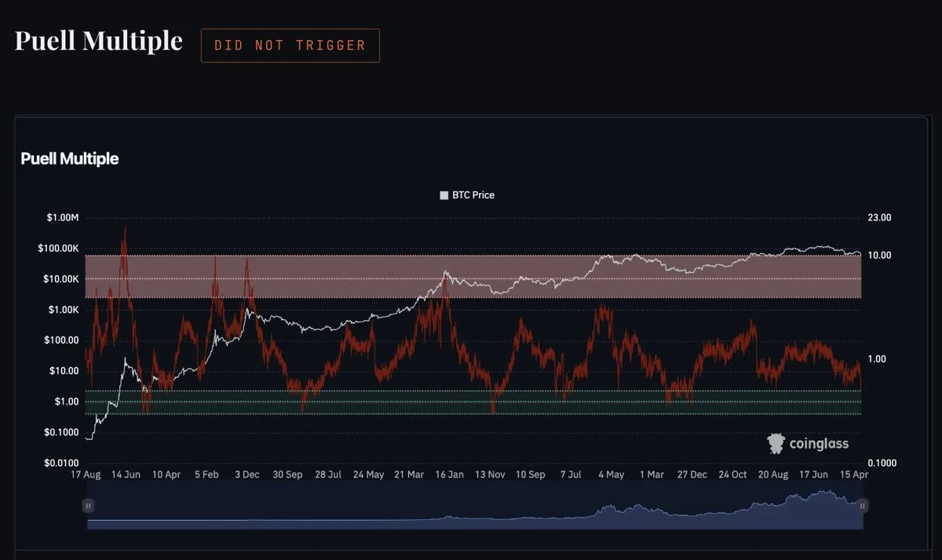
Task: Click the large Puell Multiple page heading
Action: click(99, 41)
